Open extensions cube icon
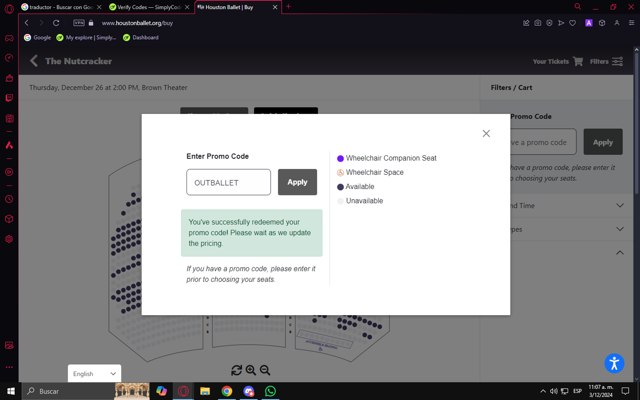The image size is (640, 400). (602, 23)
